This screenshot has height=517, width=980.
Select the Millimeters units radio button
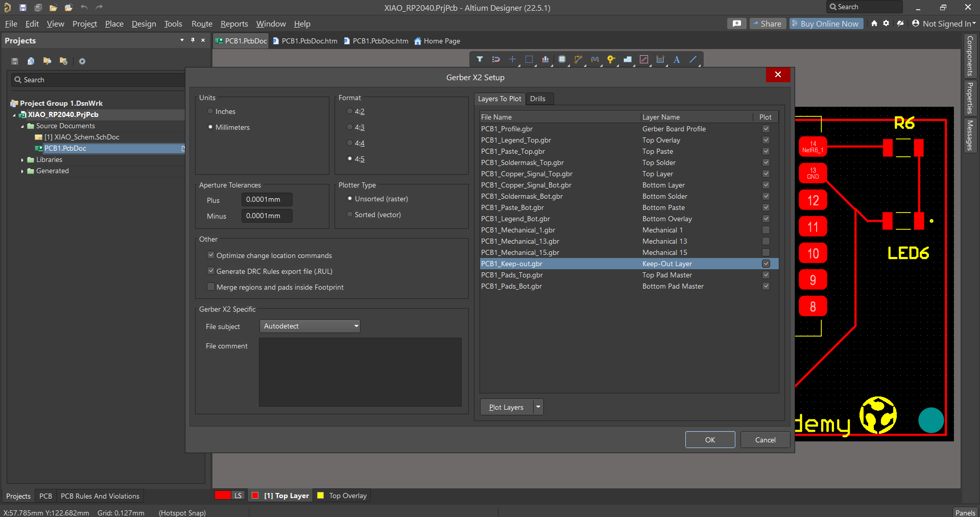click(210, 127)
